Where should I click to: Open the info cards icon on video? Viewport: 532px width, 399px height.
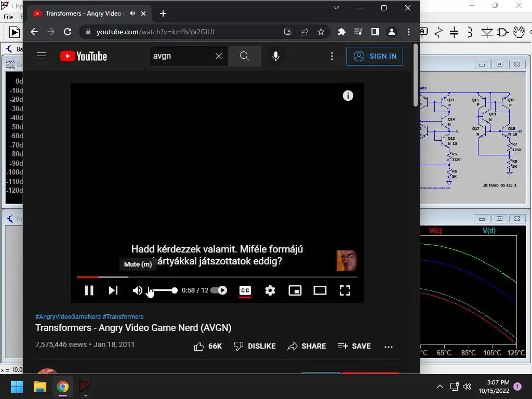click(x=348, y=96)
